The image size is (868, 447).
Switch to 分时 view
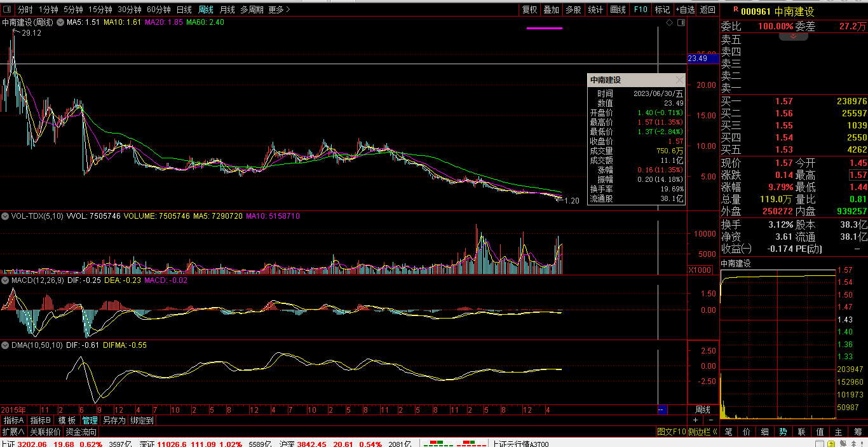pos(25,10)
